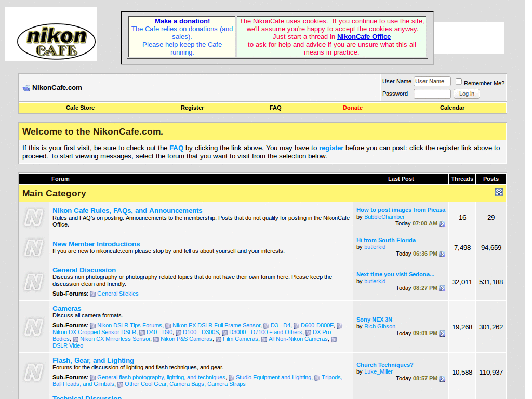Image resolution: width=532 pixels, height=399 pixels.
Task: Open the New Member Introductions forum
Action: pyautogui.click(x=96, y=244)
